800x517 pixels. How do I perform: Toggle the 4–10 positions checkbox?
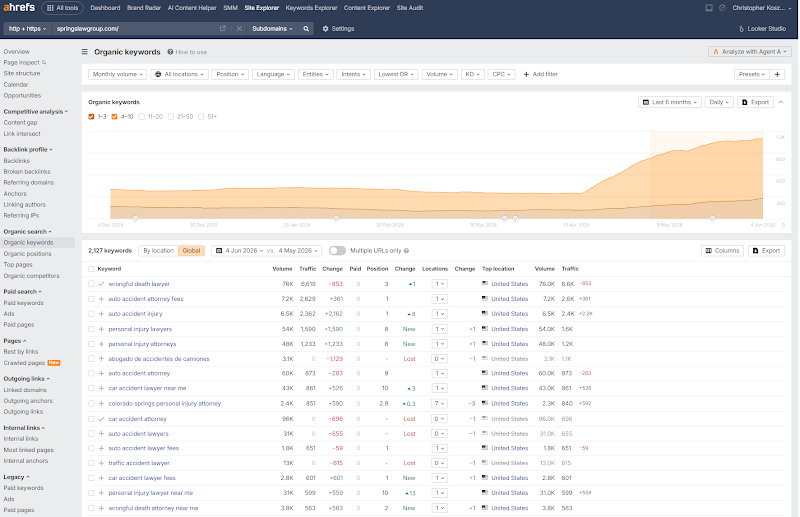(x=114, y=117)
